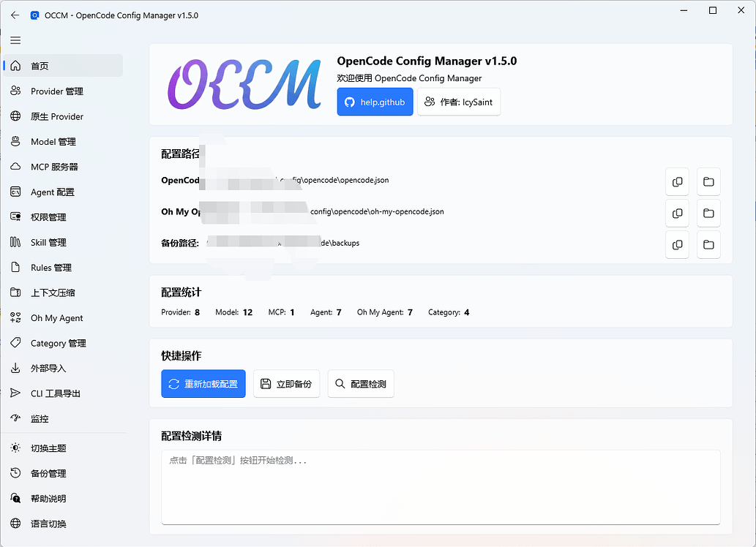The height and width of the screenshot is (547, 756).
Task: Click the OpenCode Config Manager v1.5.0 heading
Action: coord(427,61)
